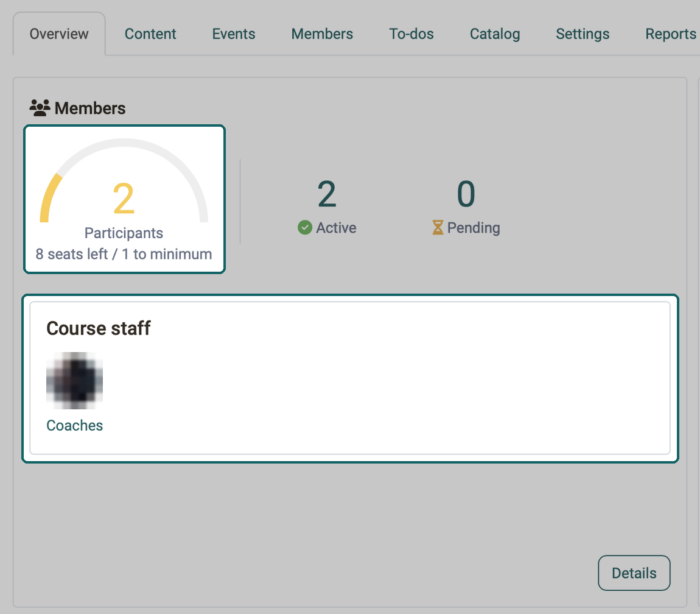Open the Reports tab
Image resolution: width=700 pixels, height=614 pixels.
pos(671,34)
